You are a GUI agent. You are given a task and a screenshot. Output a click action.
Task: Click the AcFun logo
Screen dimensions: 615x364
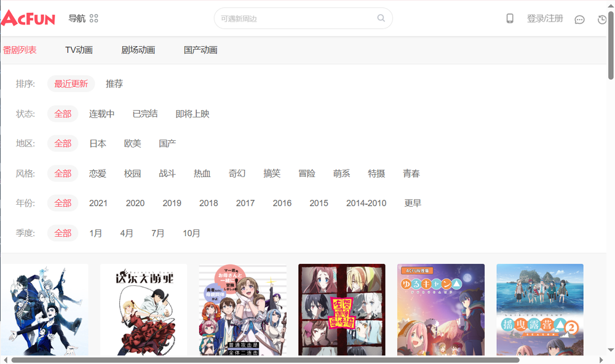(28, 18)
